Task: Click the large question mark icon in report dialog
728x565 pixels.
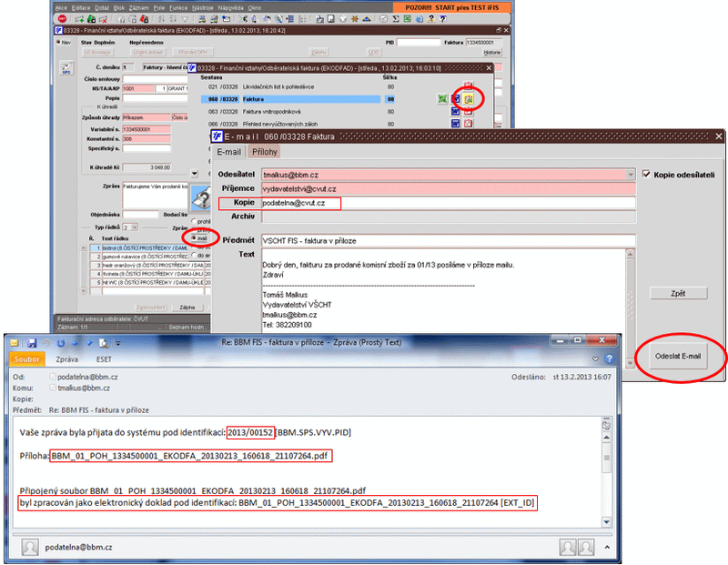Action: (x=201, y=198)
